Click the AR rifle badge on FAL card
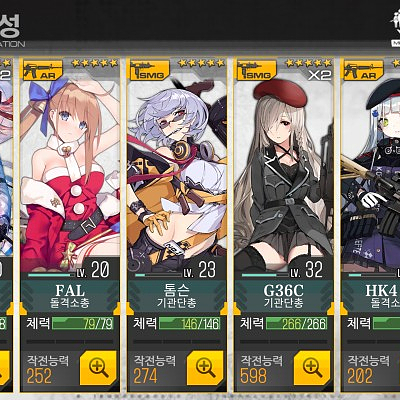400x400 pixels. 43,70
